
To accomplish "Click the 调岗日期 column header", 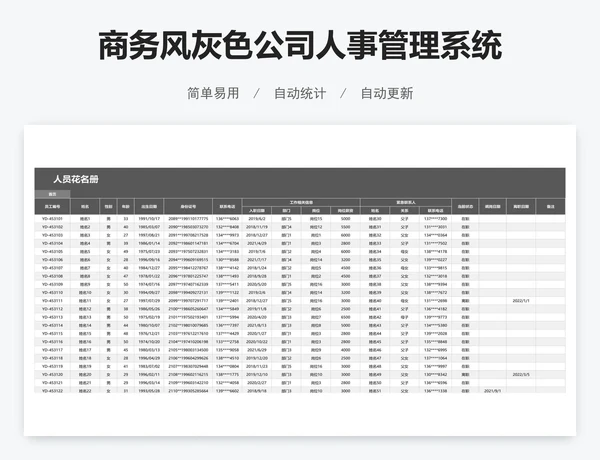I will (x=492, y=206).
